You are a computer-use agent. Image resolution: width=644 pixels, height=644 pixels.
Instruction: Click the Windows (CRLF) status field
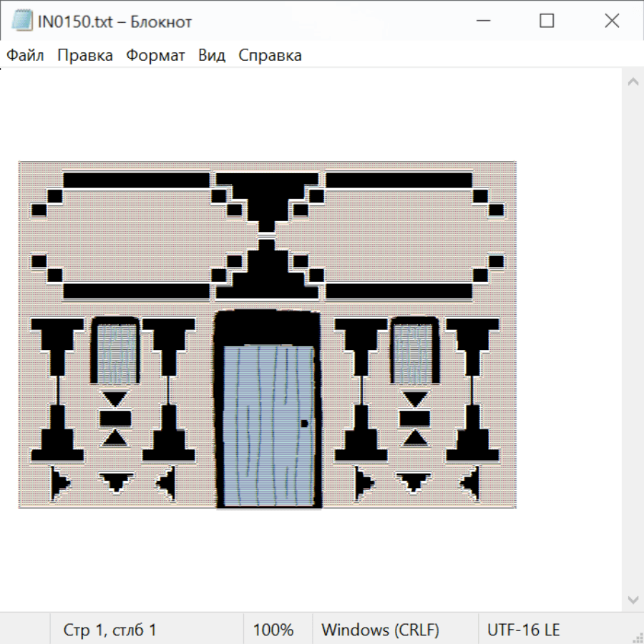pos(380,630)
